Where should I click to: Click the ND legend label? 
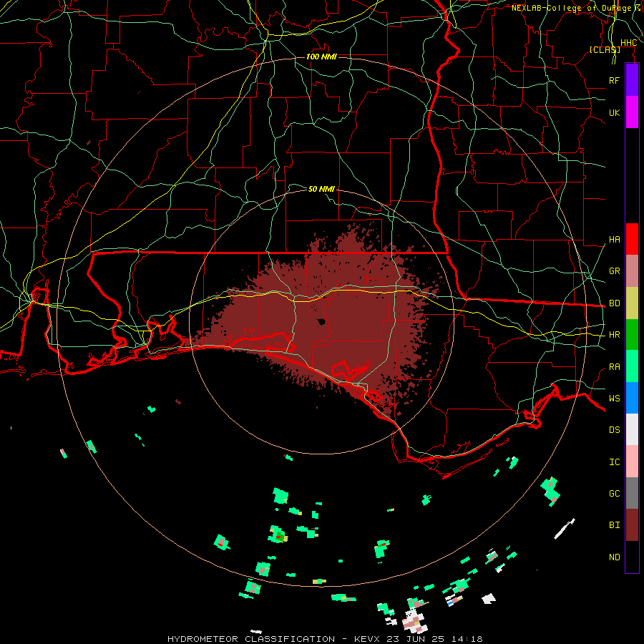(x=614, y=557)
